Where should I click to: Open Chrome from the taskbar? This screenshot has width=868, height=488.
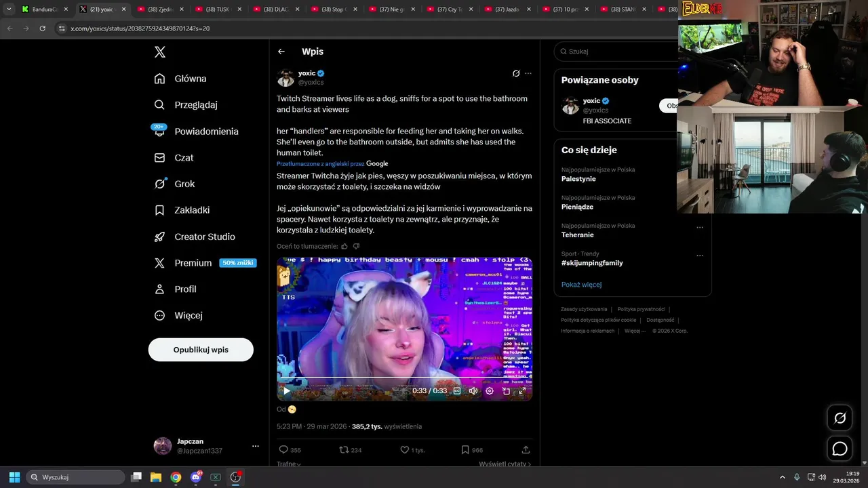coord(176,477)
